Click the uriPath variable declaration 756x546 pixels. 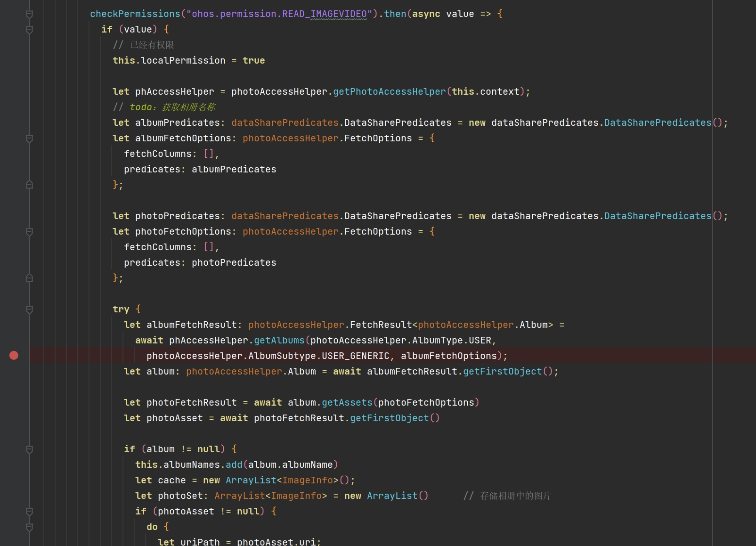pos(200,542)
